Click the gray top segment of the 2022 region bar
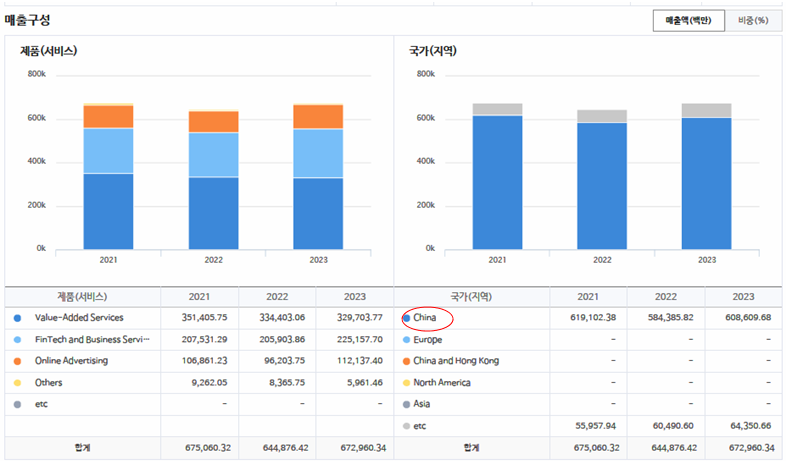Screen dimensions: 787x461 tap(602, 116)
